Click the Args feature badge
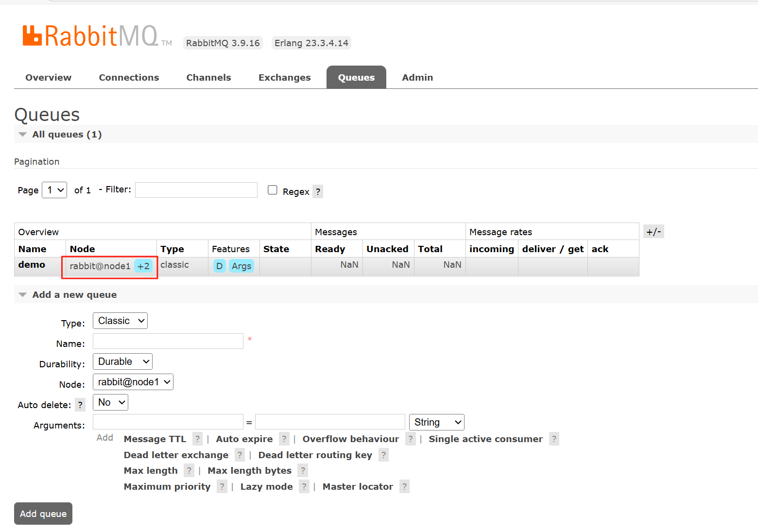The width and height of the screenshot is (758, 532). (x=241, y=266)
